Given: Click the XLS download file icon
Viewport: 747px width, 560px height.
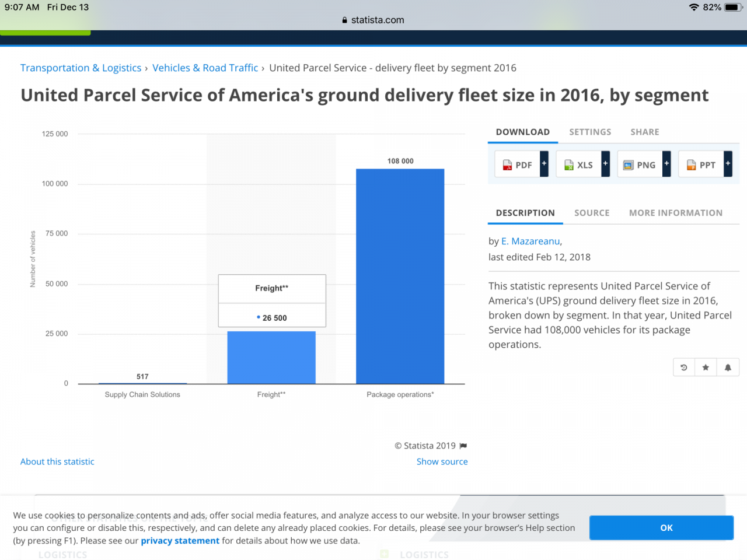Looking at the screenshot, I should pos(568,165).
